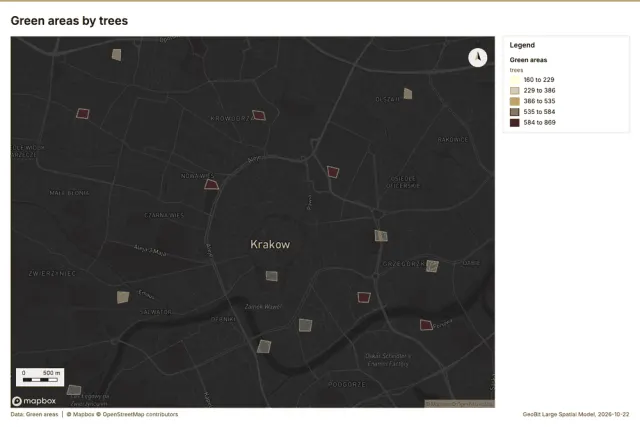Click the 'Green areas by trees' title
640x427 pixels.
pos(69,21)
